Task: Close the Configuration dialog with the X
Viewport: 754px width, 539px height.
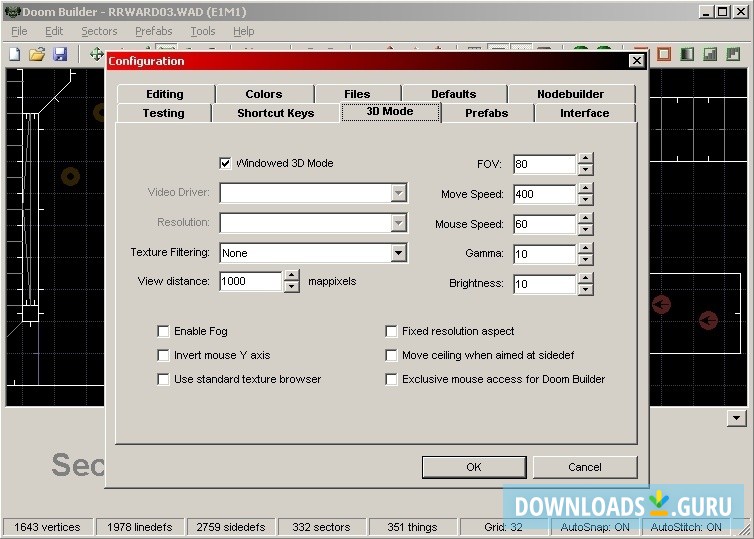Action: [x=637, y=61]
